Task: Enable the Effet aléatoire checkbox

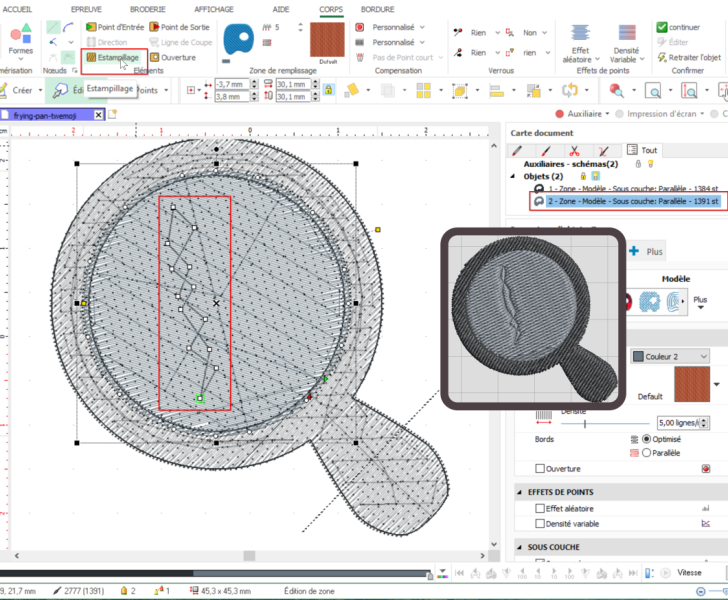Action: coord(540,509)
